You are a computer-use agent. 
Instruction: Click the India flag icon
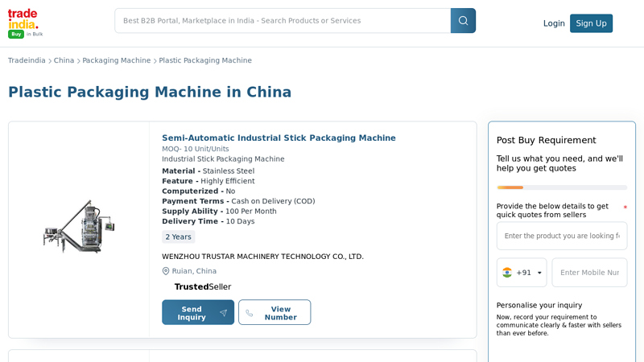pos(507,273)
